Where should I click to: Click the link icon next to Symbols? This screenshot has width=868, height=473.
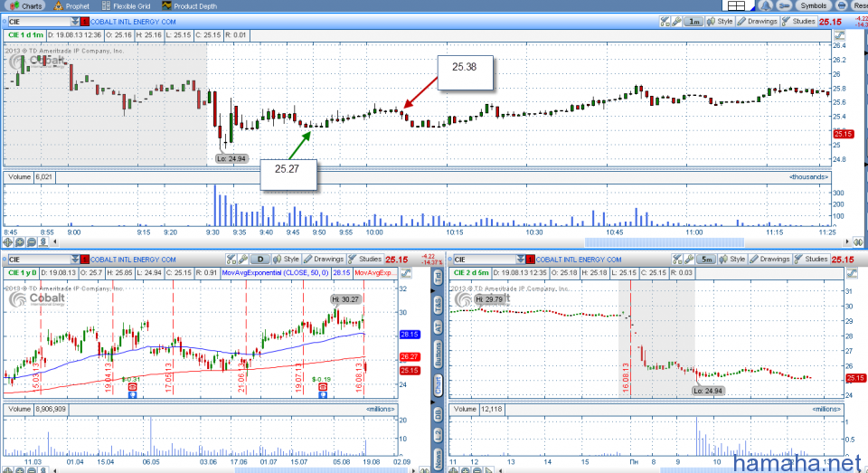(784, 5)
